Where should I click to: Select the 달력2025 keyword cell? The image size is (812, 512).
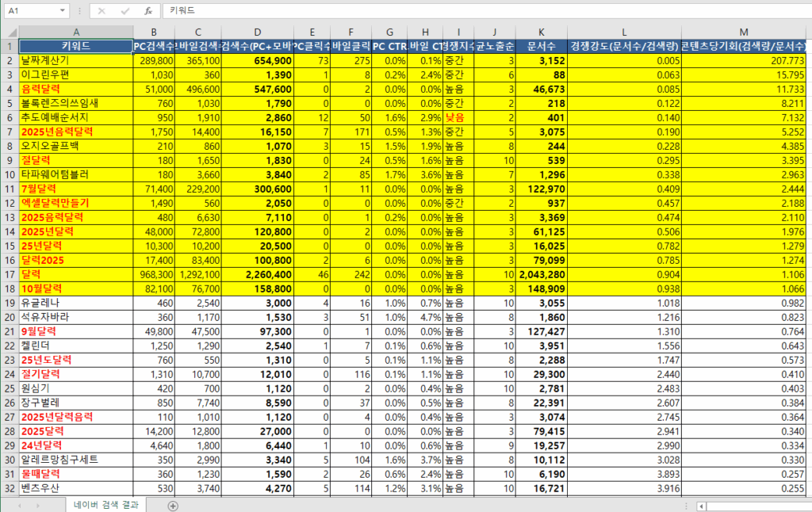[x=76, y=260]
